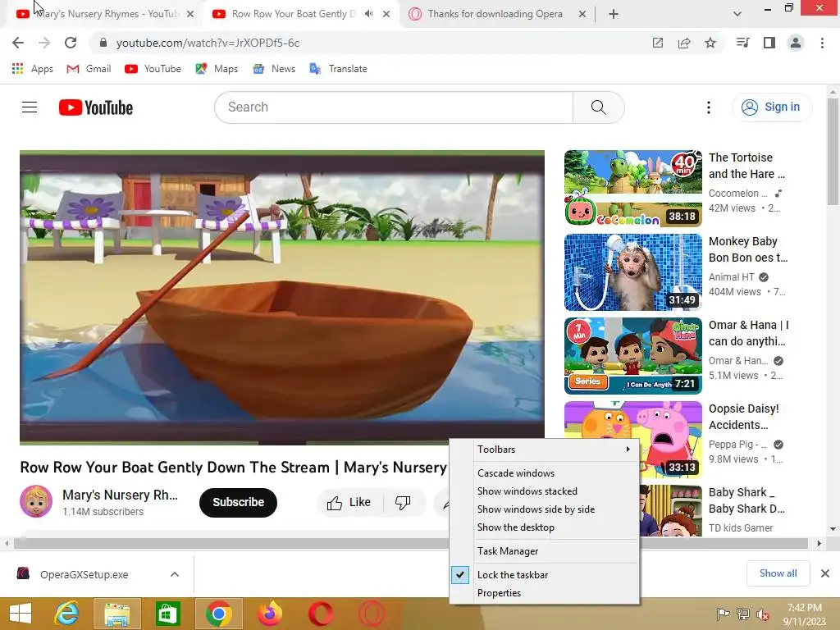Open the Chrome tab search dropdown
Viewport: 840px width, 630px height.
(x=737, y=14)
